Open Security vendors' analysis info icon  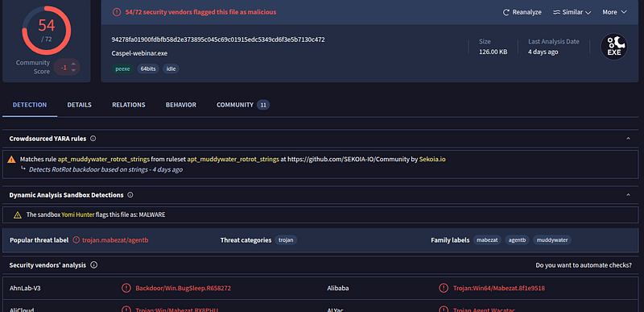click(x=93, y=265)
